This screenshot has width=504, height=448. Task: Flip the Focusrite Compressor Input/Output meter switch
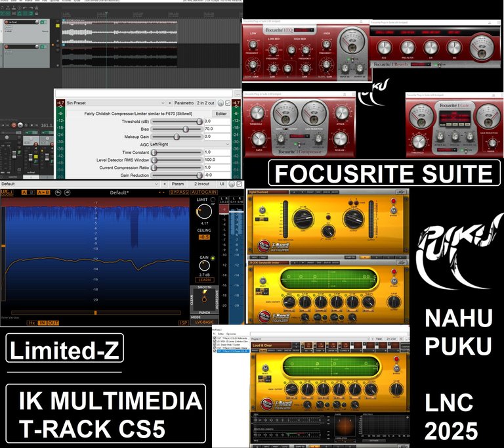coord(284,129)
